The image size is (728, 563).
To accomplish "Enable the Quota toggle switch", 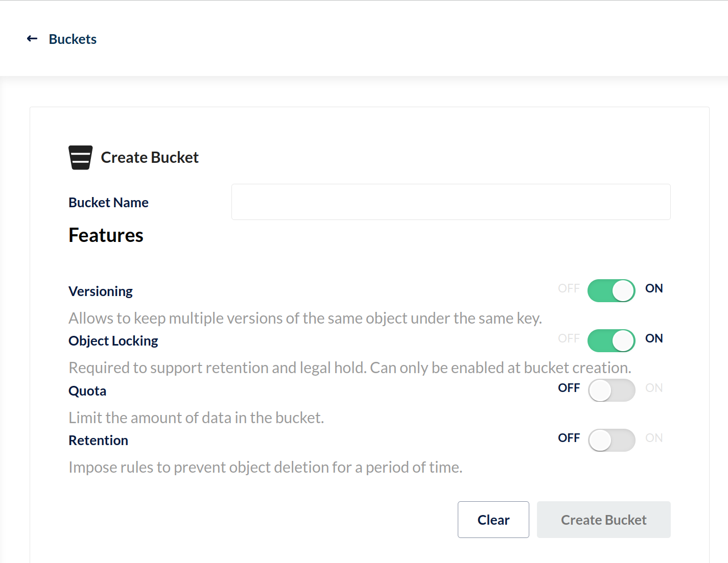I will pos(611,390).
